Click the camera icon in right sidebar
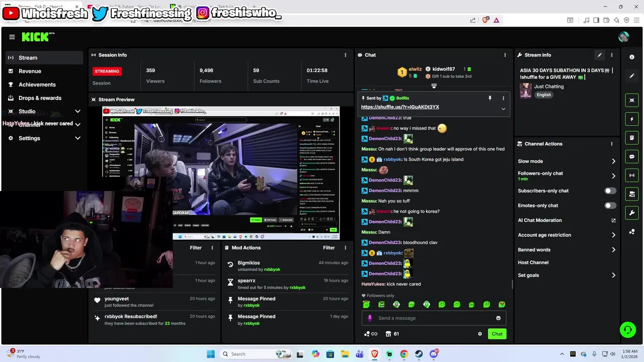The height and width of the screenshot is (362, 644). [x=632, y=194]
